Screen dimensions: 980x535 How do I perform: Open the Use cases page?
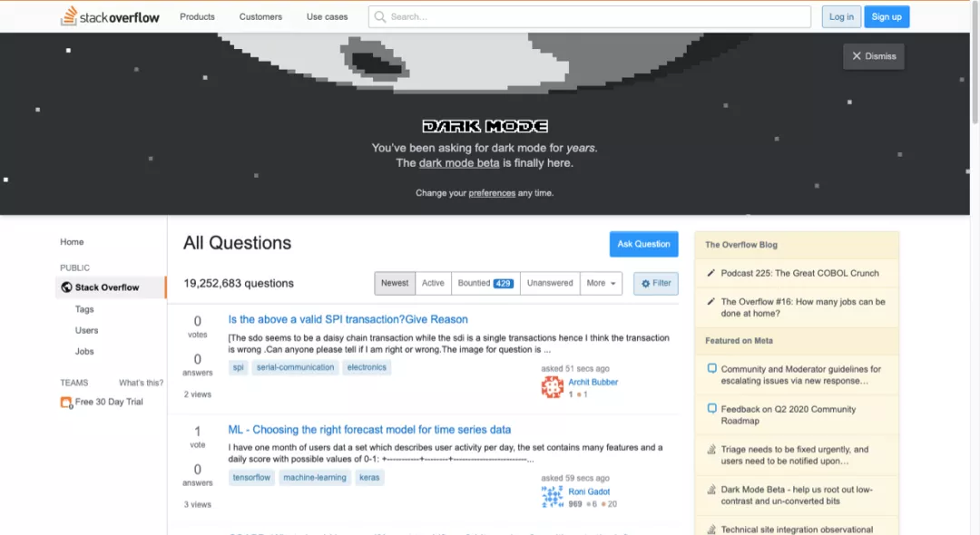[x=327, y=17]
